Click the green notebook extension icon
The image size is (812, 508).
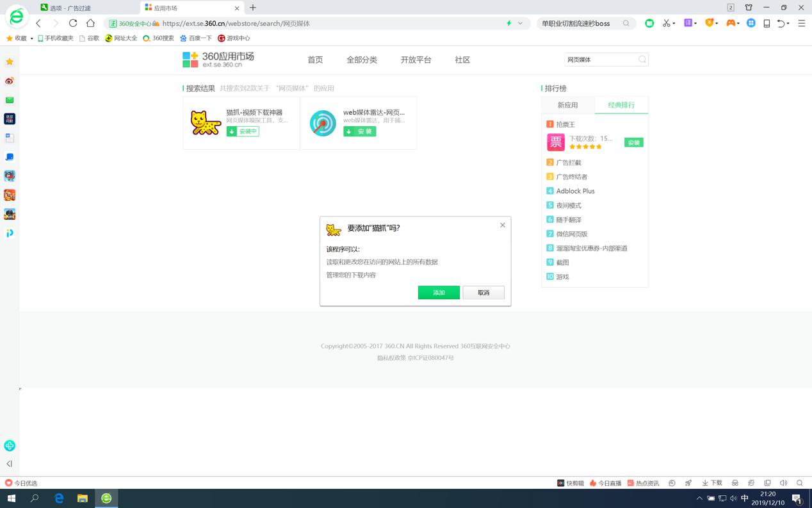click(x=649, y=23)
